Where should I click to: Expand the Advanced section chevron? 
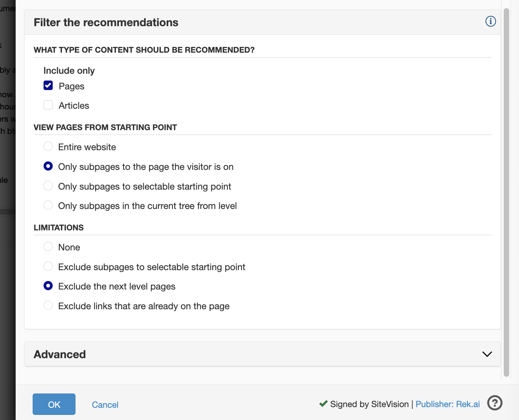487,354
